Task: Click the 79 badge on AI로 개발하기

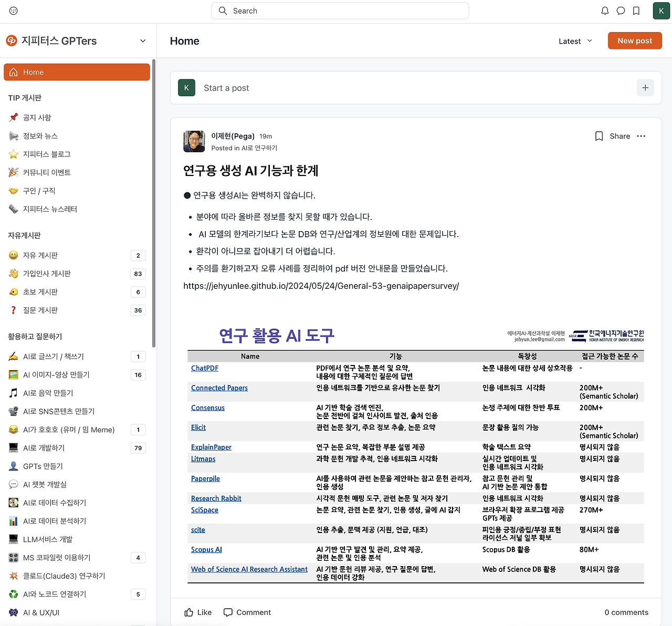Action: (138, 448)
